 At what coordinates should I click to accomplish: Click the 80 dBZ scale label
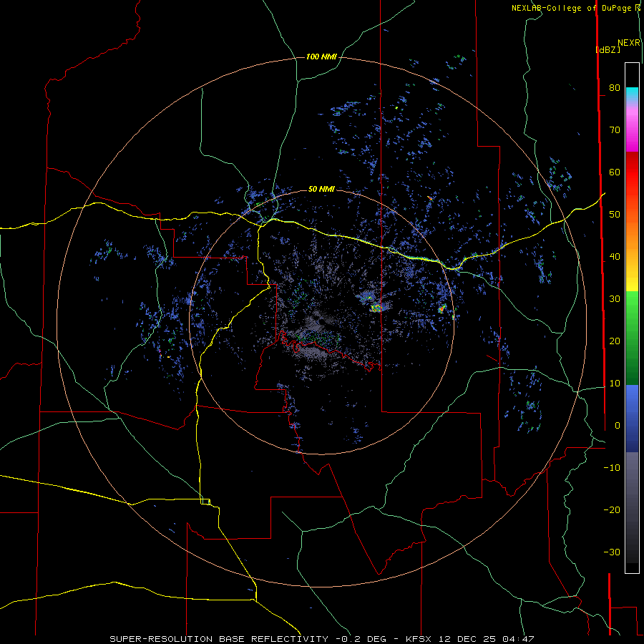[615, 87]
